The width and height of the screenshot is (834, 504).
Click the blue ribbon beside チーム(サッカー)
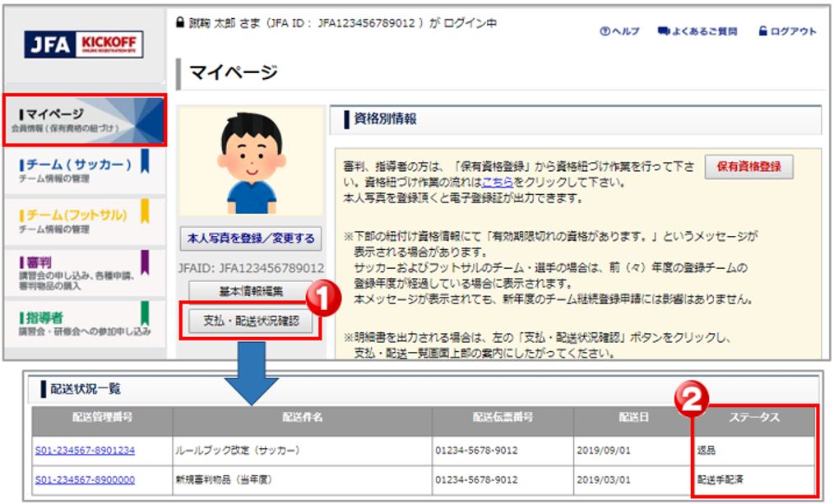(145, 162)
